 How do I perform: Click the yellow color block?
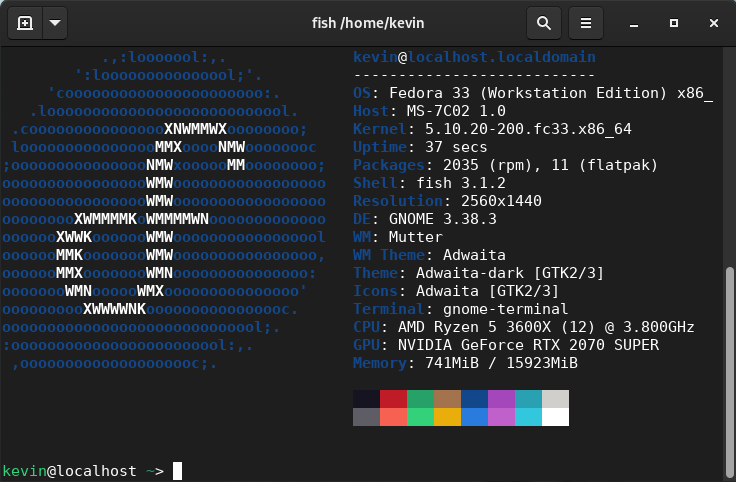click(447, 417)
